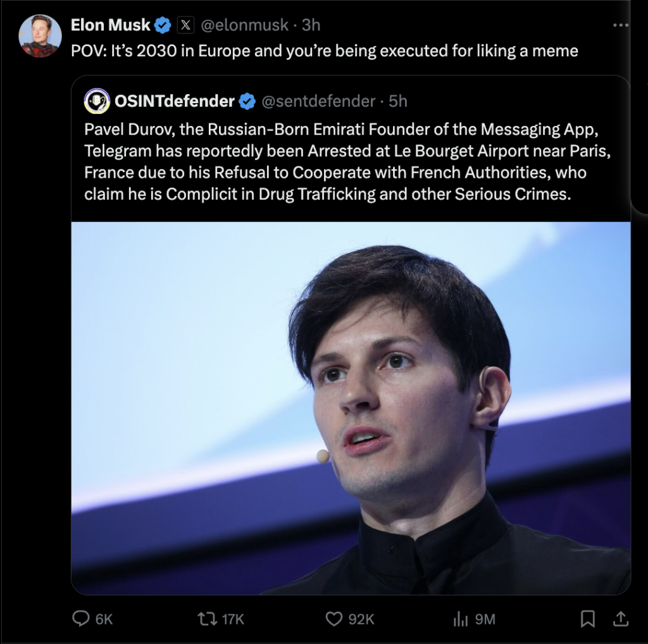Open the photo in the quoted post
The width and height of the screenshot is (648, 644).
(x=351, y=408)
